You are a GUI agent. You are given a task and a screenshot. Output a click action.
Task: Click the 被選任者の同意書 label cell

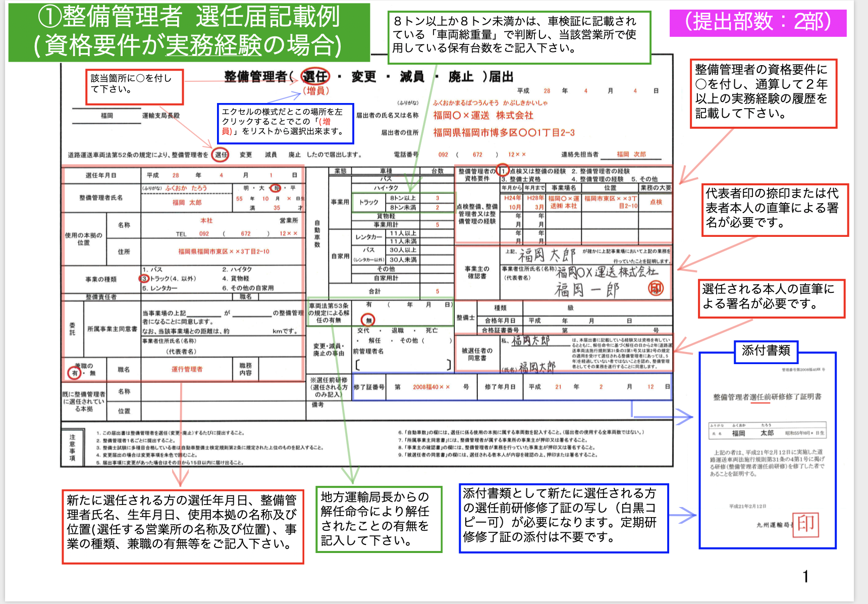[477, 354]
